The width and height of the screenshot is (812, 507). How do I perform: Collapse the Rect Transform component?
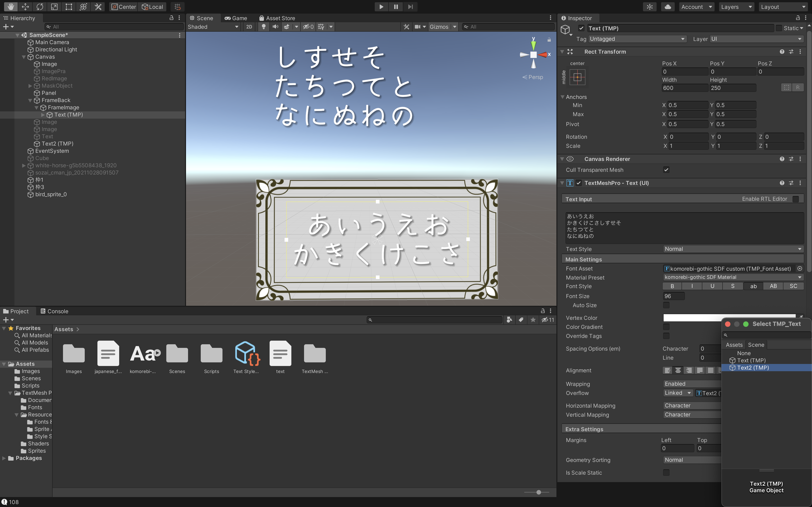coord(562,52)
